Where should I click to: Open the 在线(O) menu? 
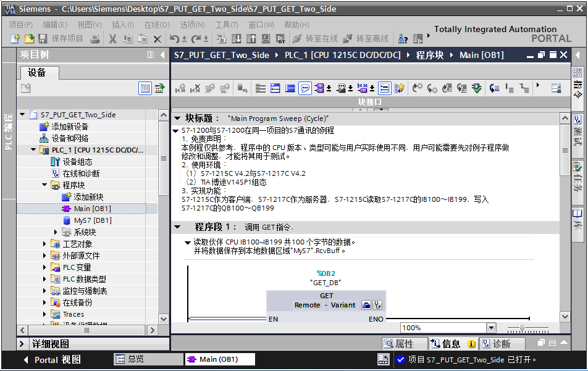(157, 25)
